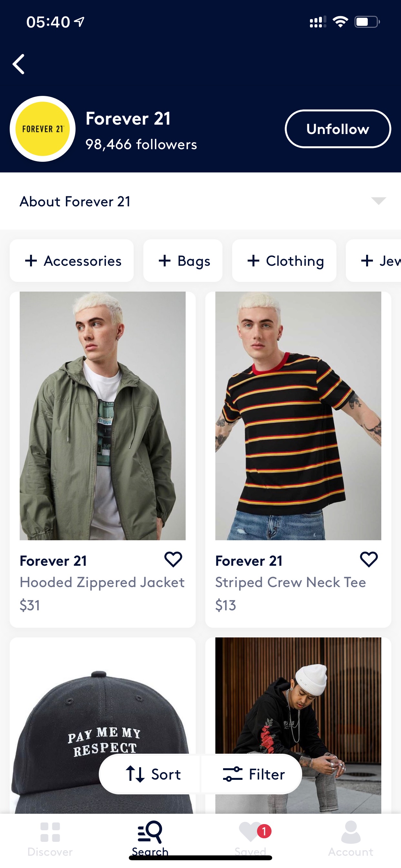Add the Clothing category filter
Image resolution: width=401 pixels, height=868 pixels.
tap(284, 261)
